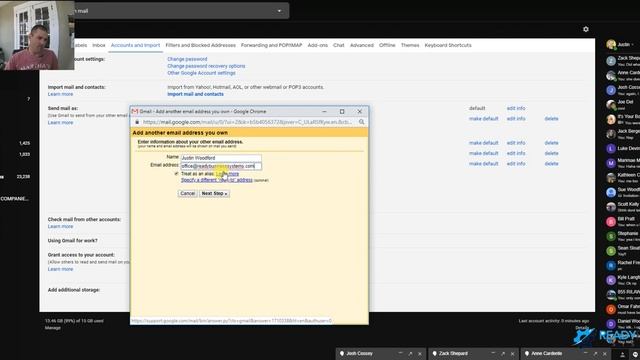
Task: Click the contacts person icon at bottom right
Action: (622, 355)
